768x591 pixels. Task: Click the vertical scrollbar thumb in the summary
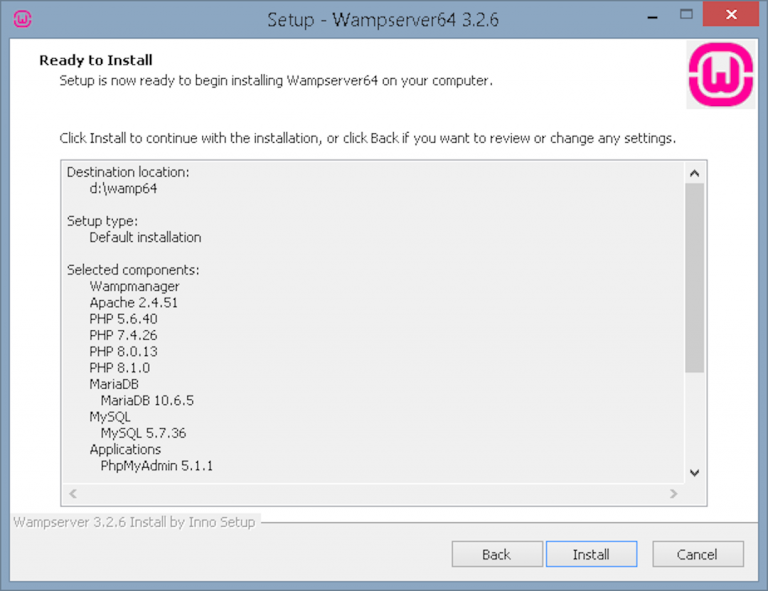point(695,277)
